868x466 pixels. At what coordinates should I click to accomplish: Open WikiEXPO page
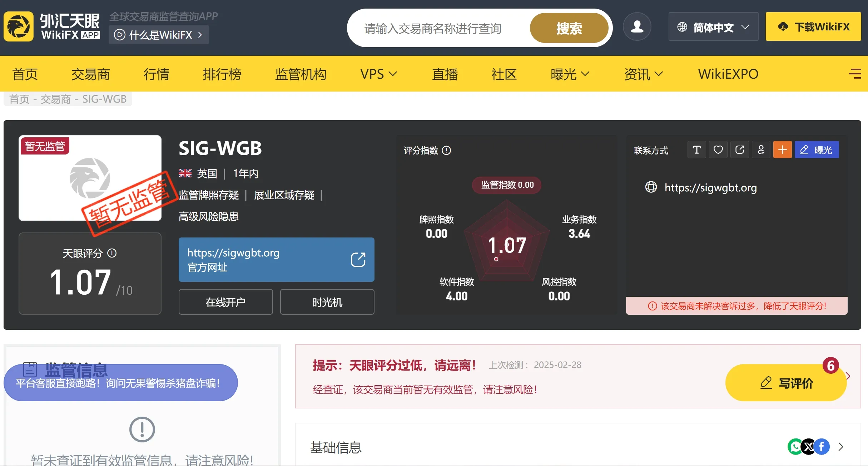click(728, 74)
